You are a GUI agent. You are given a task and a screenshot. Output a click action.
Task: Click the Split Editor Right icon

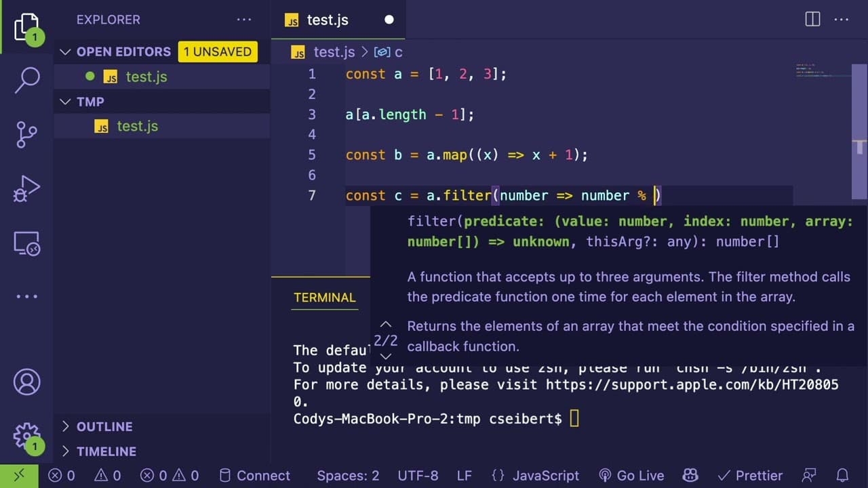coord(812,20)
